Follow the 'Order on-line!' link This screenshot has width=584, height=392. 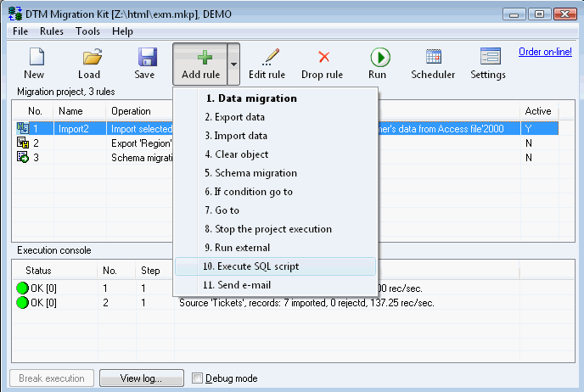(545, 52)
